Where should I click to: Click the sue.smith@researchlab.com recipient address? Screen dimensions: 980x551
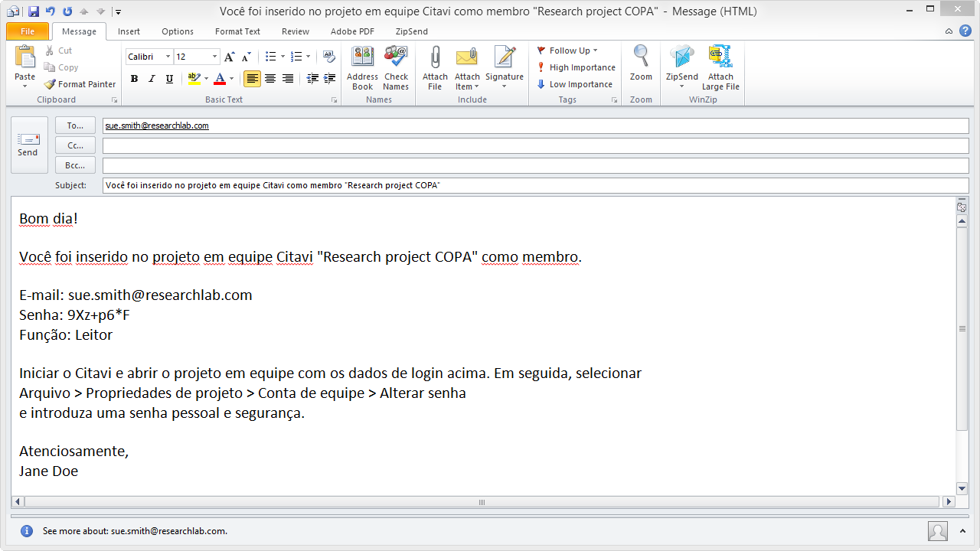(157, 126)
